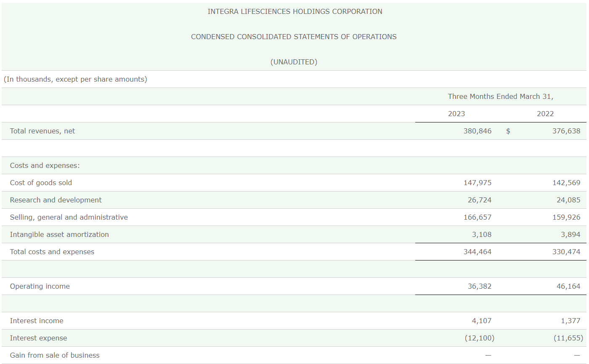
Task: Select the Integra Lifesciences Holdings Corporation title
Action: tap(295, 12)
